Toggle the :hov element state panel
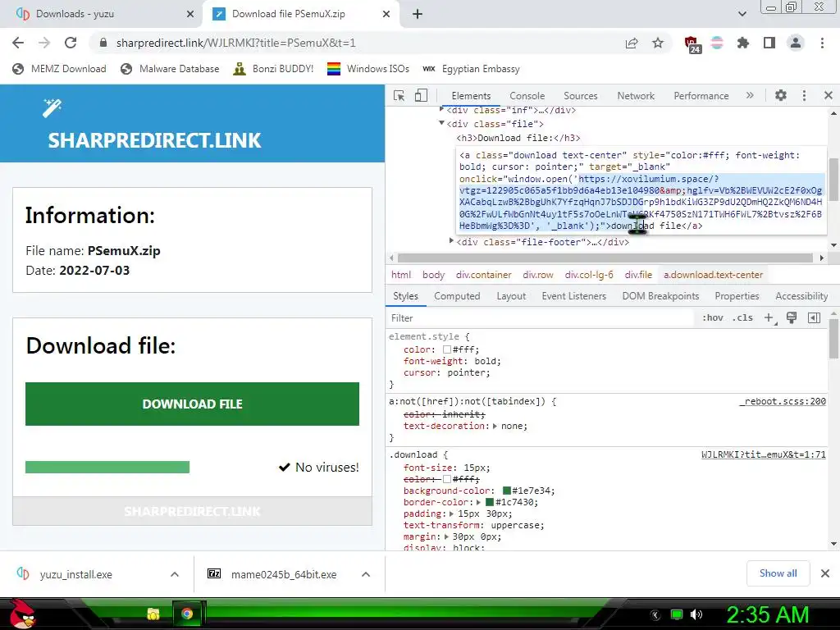This screenshot has width=840, height=630. [x=713, y=317]
